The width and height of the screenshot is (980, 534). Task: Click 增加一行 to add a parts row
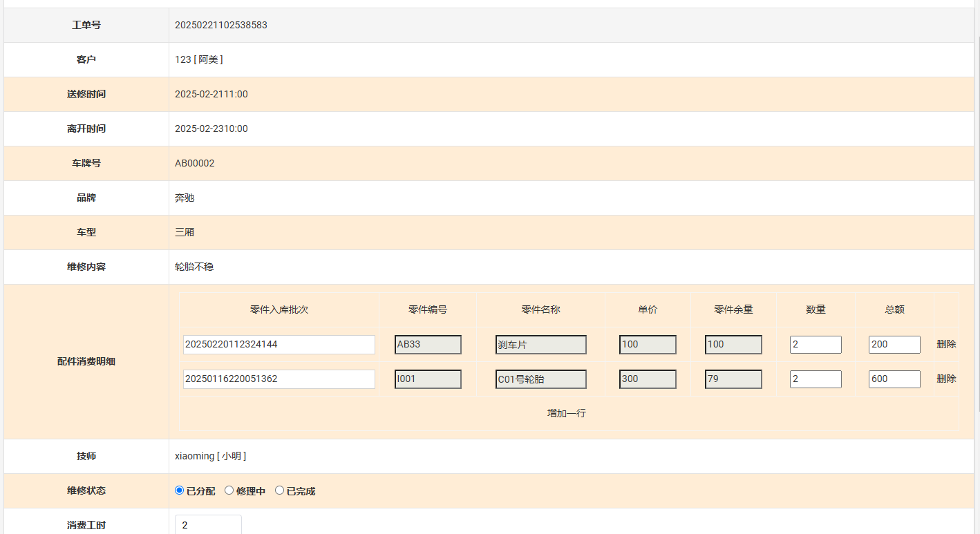567,413
